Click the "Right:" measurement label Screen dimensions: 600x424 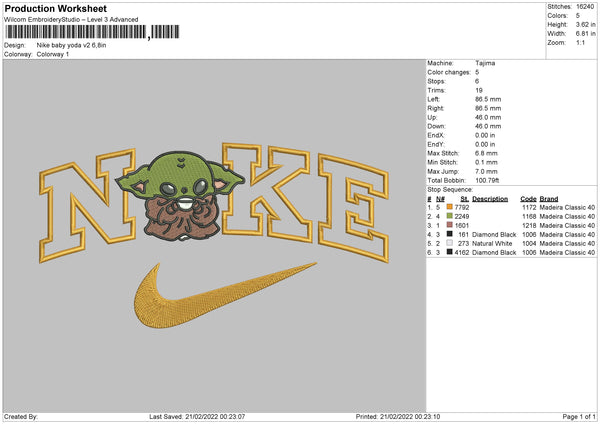tap(435, 108)
